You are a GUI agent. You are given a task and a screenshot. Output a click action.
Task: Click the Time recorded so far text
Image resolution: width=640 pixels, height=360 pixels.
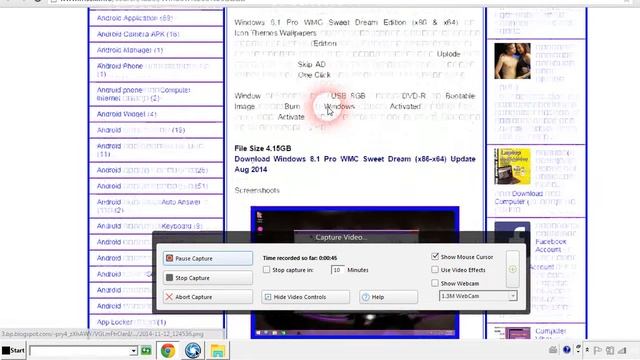point(300,258)
